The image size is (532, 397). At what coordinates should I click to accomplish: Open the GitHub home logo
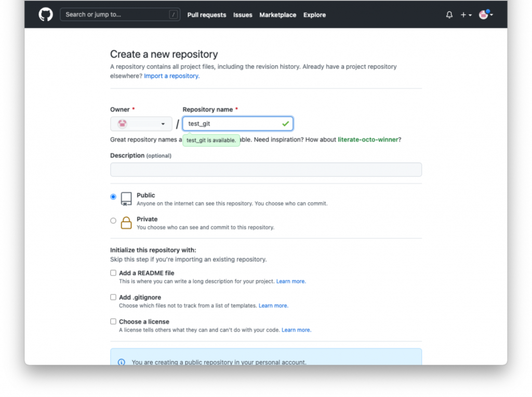[x=46, y=15]
